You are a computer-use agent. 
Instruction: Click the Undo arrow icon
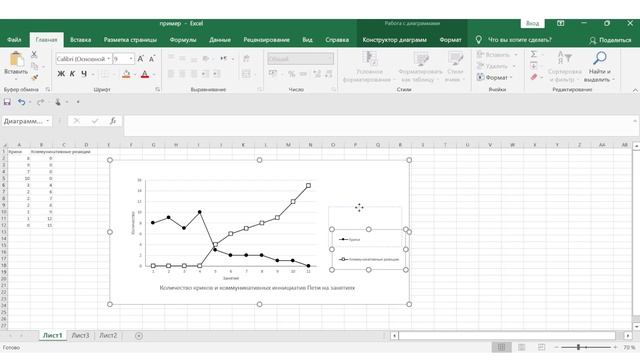(x=22, y=102)
